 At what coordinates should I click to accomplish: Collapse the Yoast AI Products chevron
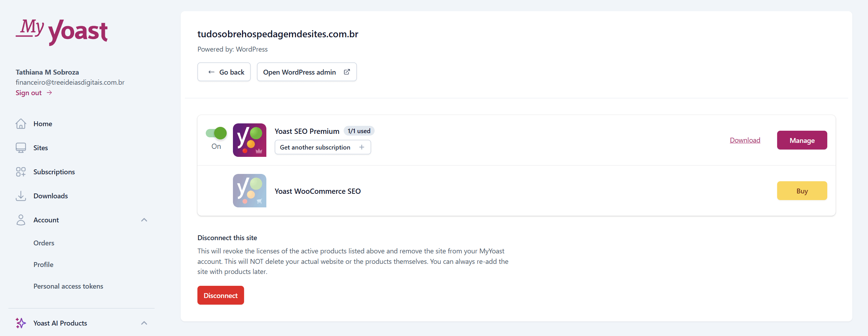click(x=144, y=323)
